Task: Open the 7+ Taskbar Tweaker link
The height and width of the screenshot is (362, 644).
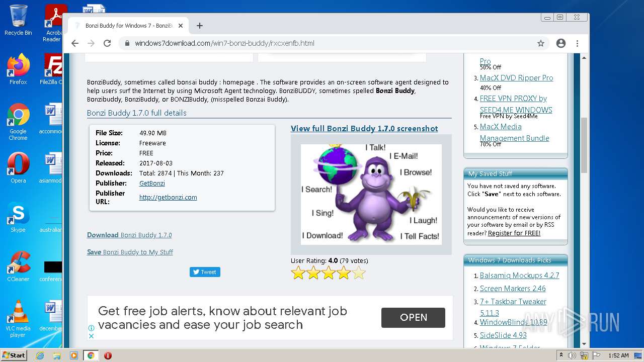Action: click(x=513, y=307)
